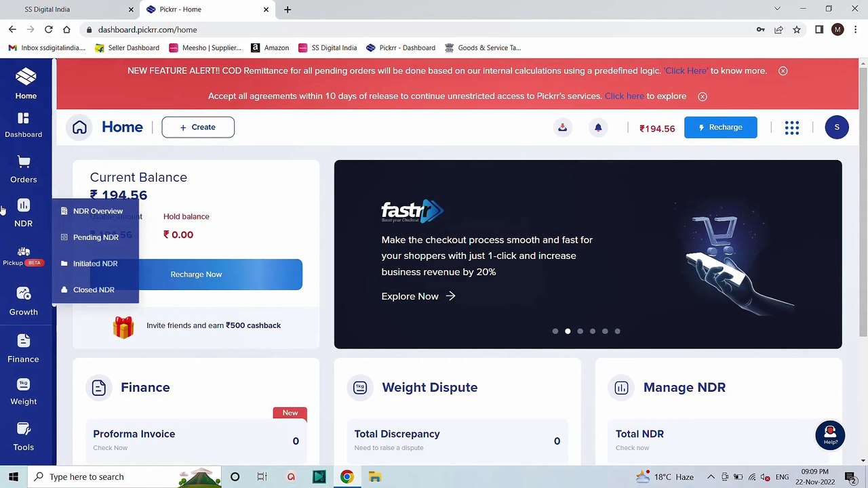868x488 pixels.
Task: Open the Amazon bookmark
Action: point(270,48)
